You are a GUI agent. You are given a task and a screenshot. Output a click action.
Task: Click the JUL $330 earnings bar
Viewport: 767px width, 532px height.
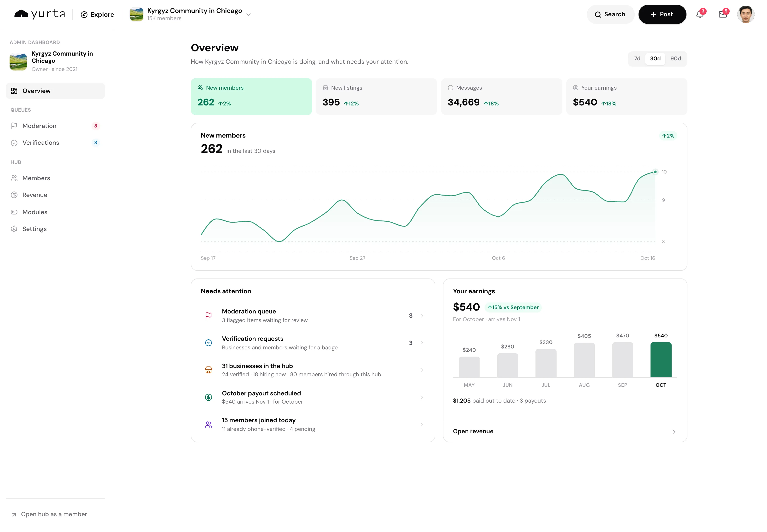click(546, 363)
